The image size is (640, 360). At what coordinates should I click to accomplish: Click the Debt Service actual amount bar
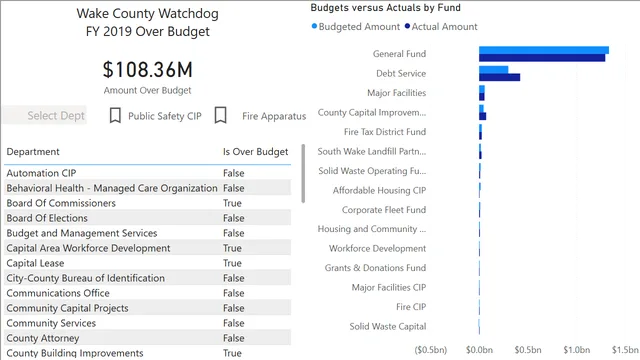click(x=500, y=77)
